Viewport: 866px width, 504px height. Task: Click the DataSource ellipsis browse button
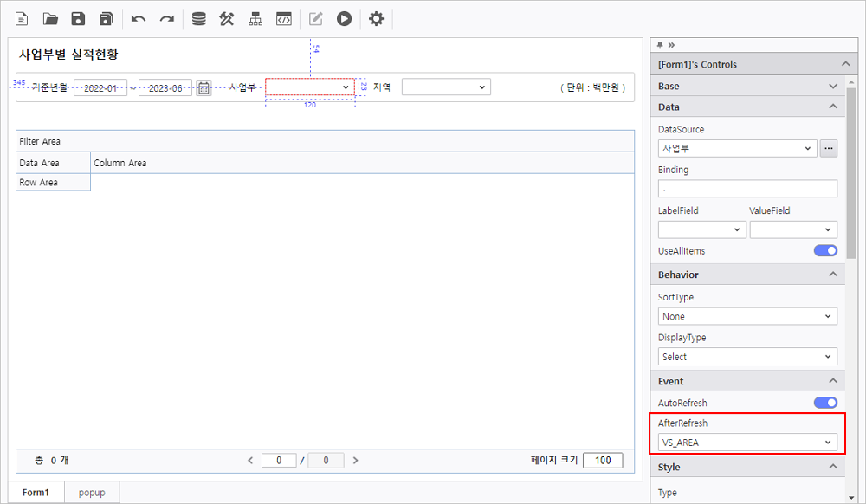(829, 148)
